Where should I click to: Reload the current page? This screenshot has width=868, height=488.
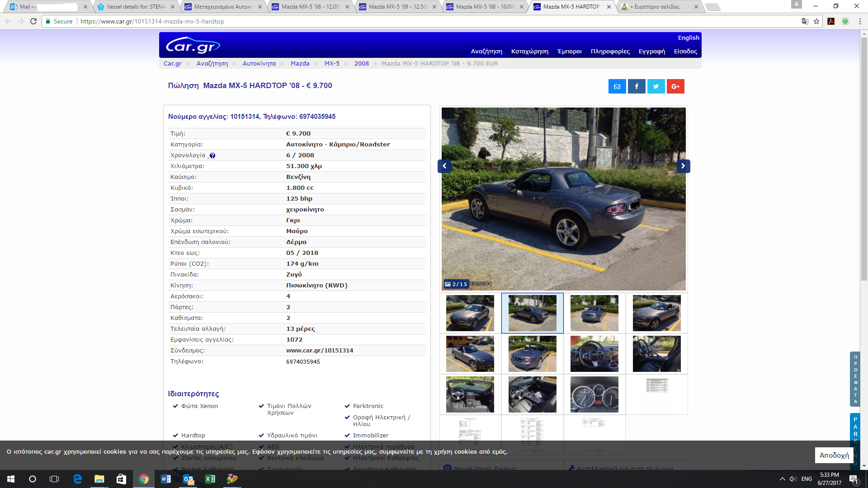tap(33, 21)
